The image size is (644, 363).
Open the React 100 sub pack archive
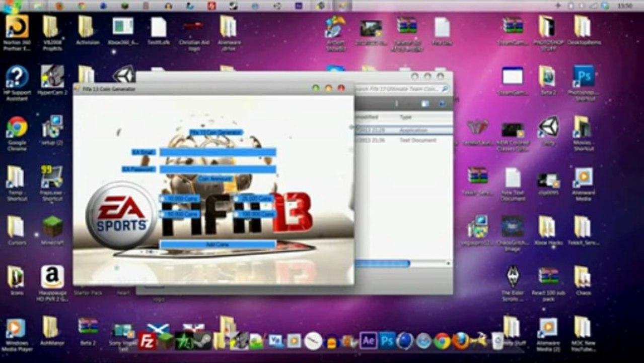click(x=548, y=283)
